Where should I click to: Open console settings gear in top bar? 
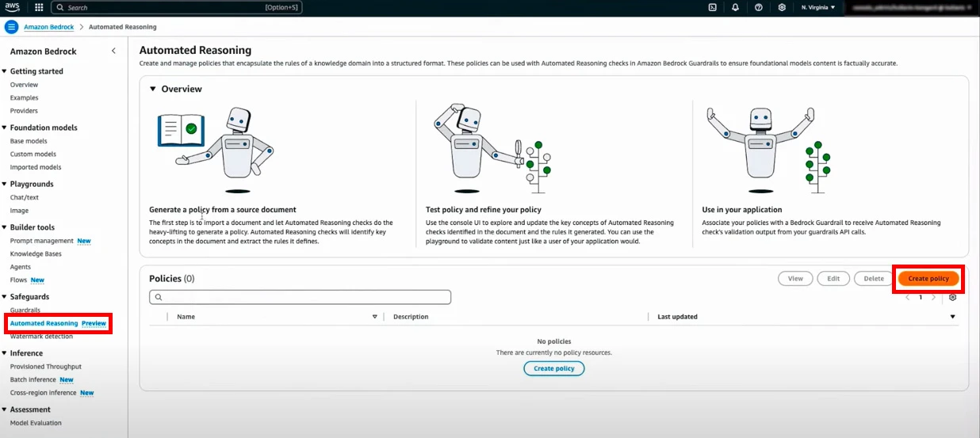(x=782, y=7)
